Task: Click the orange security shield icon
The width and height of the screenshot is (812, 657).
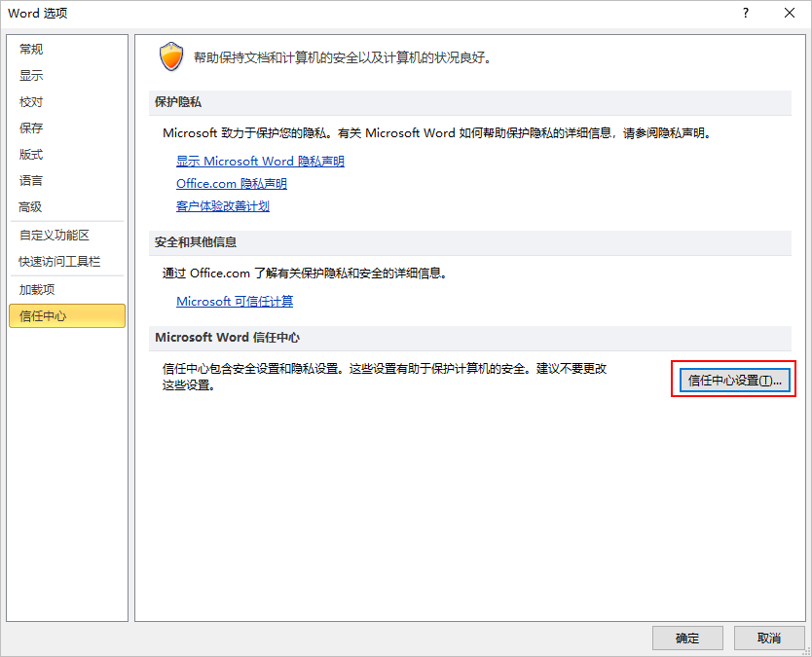Action: pos(171,56)
